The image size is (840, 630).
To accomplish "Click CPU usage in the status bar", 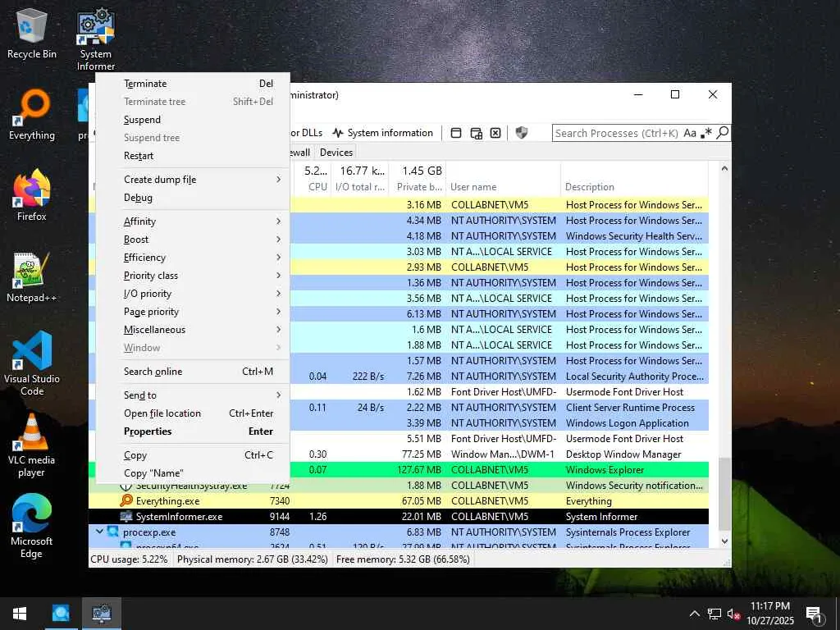I will (129, 559).
